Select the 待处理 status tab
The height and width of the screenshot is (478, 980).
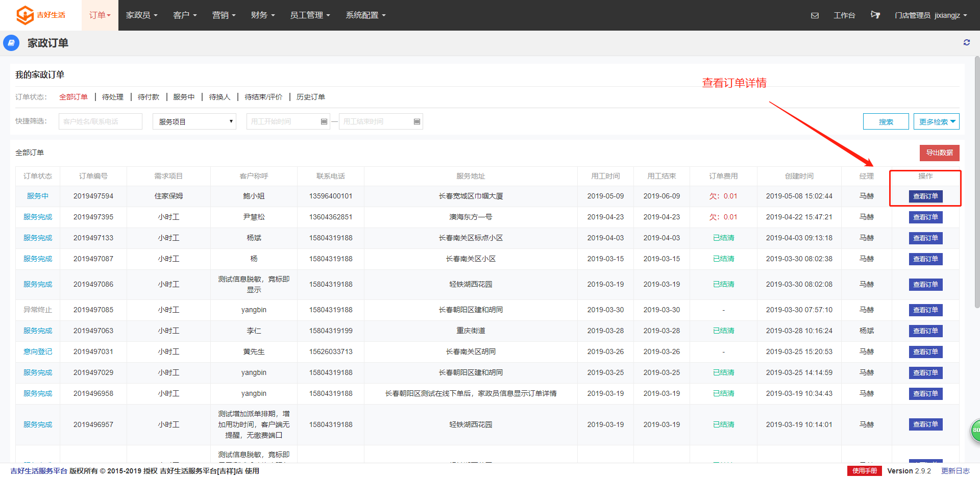click(x=113, y=97)
